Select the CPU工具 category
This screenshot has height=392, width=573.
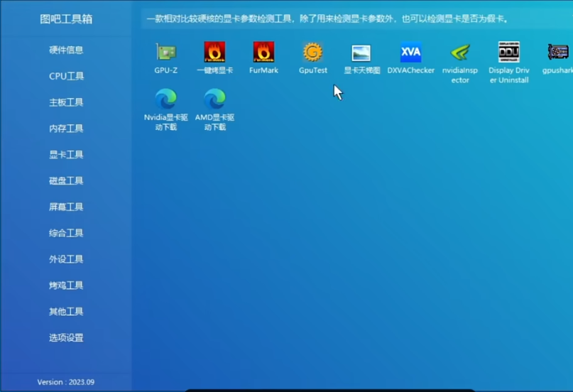point(66,76)
